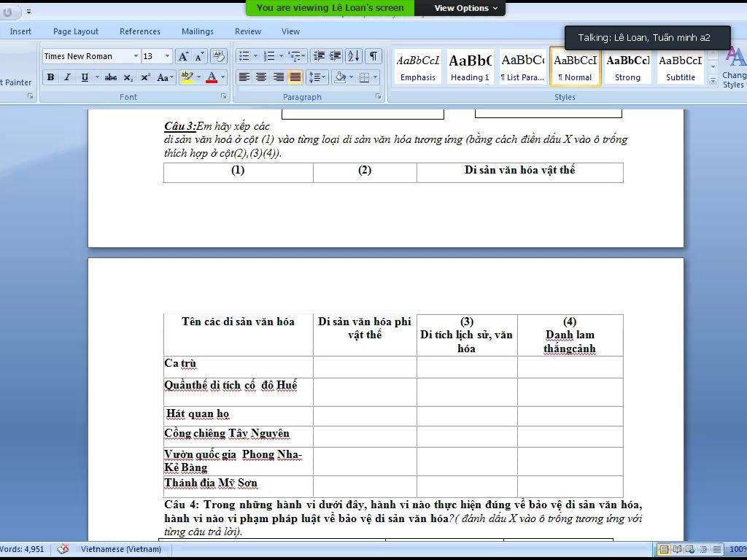
Task: Switch to Page Layout tab
Action: click(76, 31)
